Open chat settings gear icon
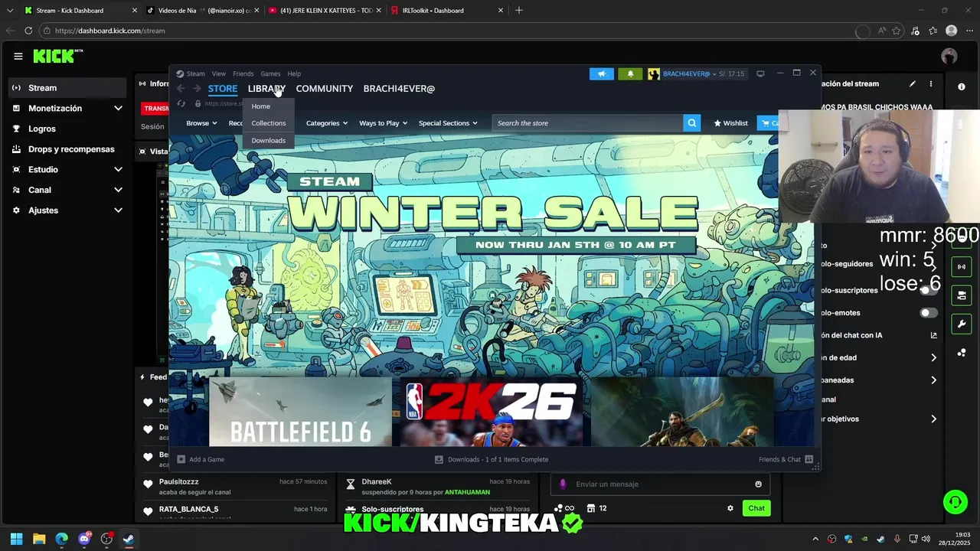Image resolution: width=980 pixels, height=551 pixels. point(730,508)
